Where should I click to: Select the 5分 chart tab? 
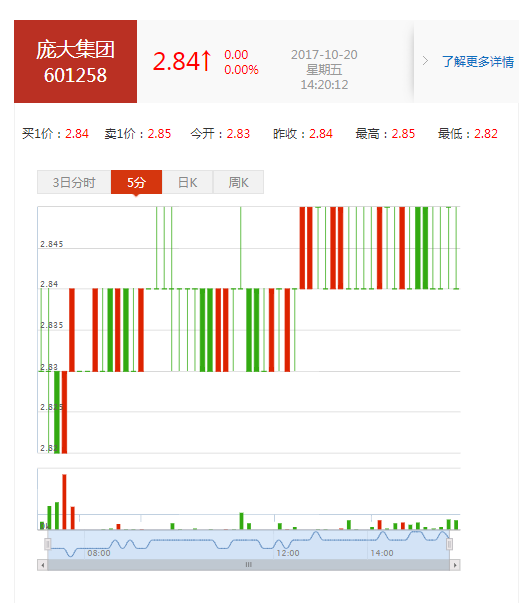click(x=136, y=182)
